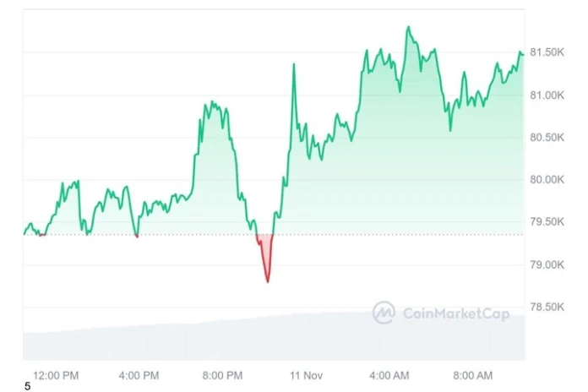
Task: Click the 79.00K price axis label
Action: point(547,264)
